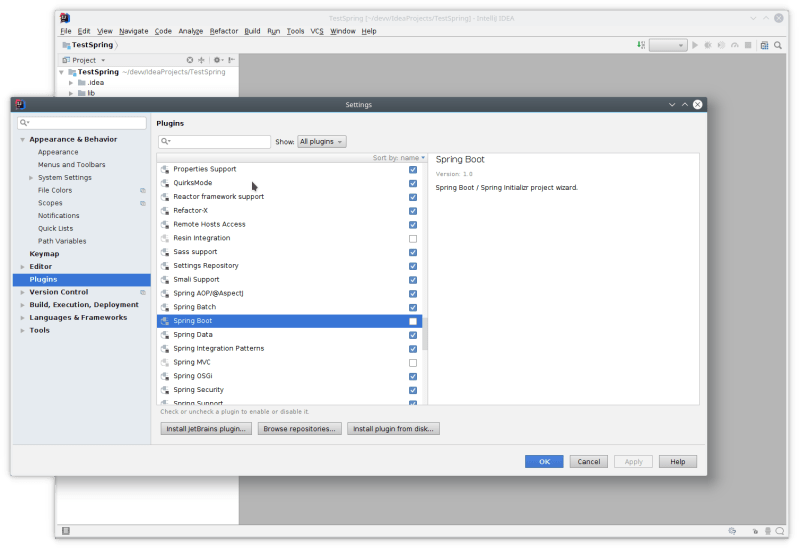Click Run with Coverage icon in toolbar
This screenshot has height=549, width=799.
pos(721,45)
